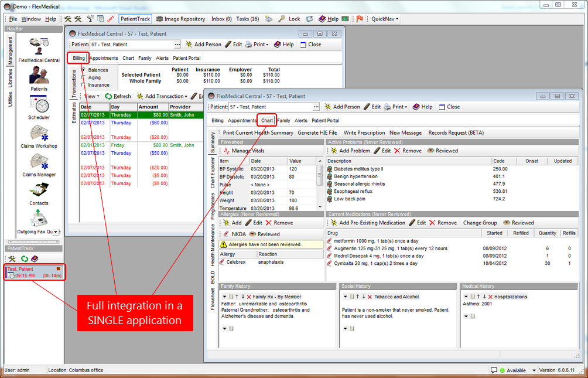588x378 pixels.
Task: Move the Tobacco and Alcohol entry up
Action: point(357,297)
